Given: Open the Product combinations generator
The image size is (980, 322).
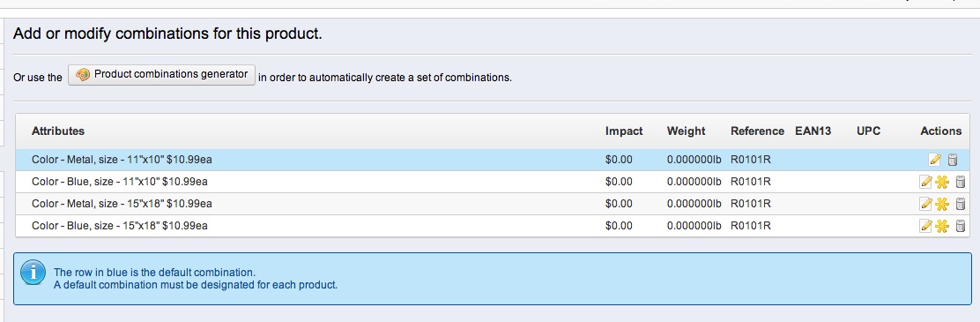Looking at the screenshot, I should point(161,74).
